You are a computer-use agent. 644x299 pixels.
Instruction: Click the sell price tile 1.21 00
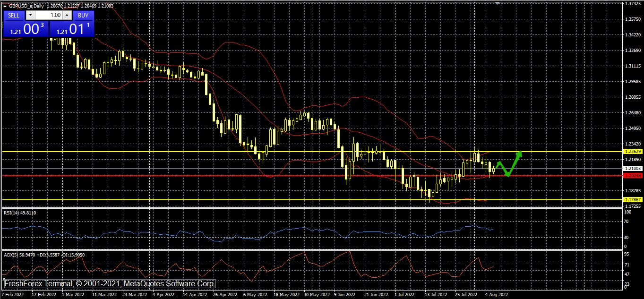tap(26, 29)
